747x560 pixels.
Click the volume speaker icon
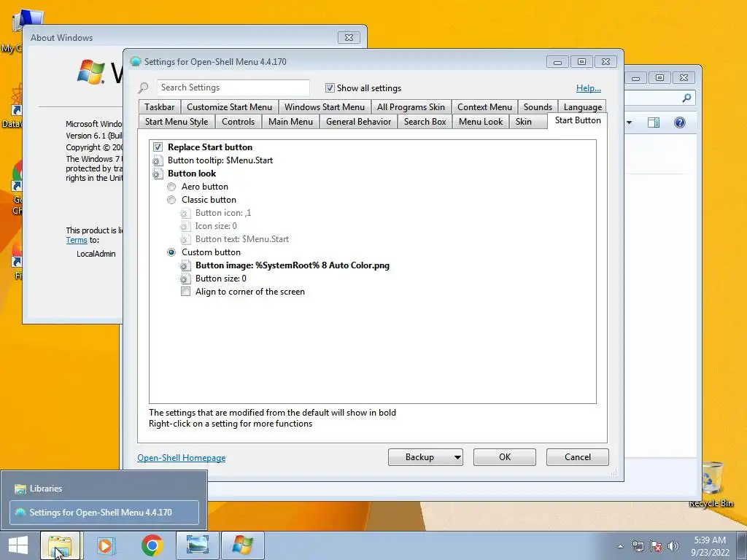pos(673,546)
